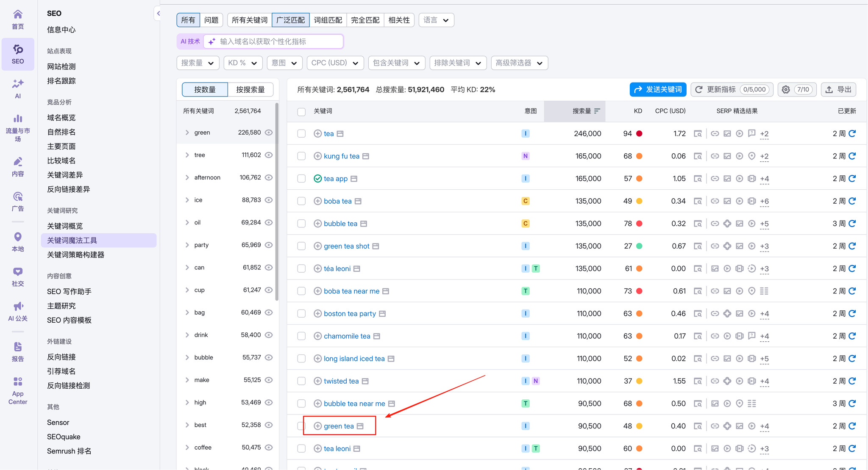Check the checkbox for green tea shot row
The width and height of the screenshot is (868, 470).
tap(301, 246)
